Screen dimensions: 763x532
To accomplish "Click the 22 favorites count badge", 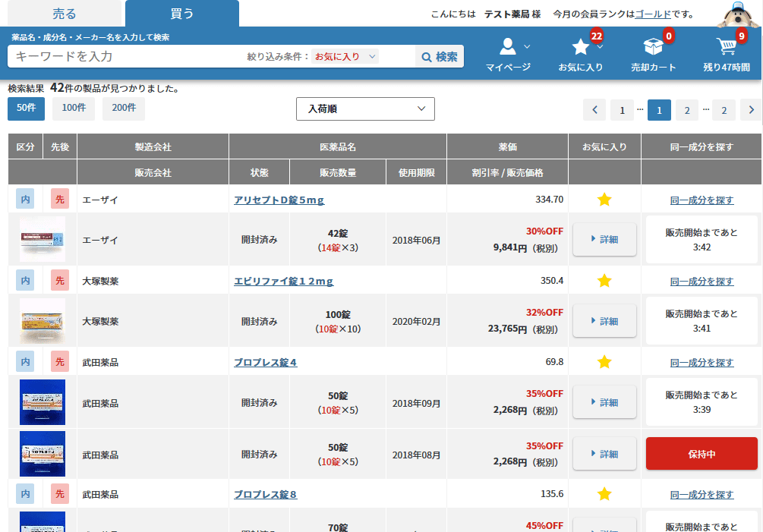I will [597, 36].
